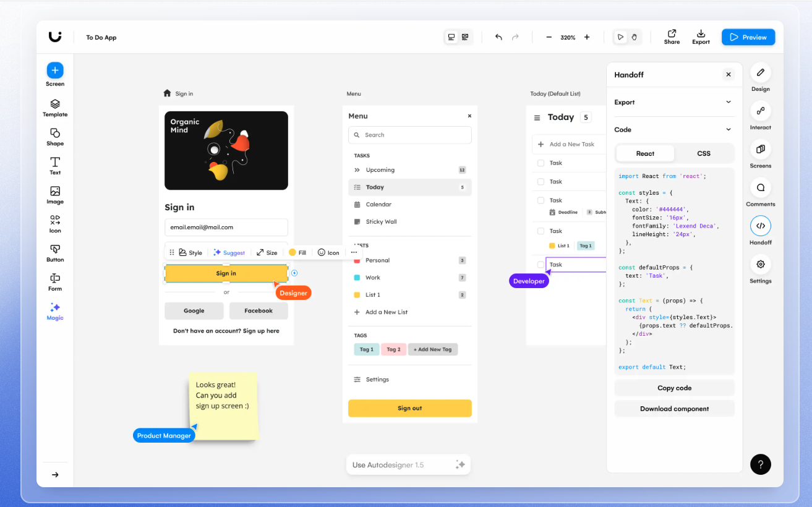Click the Google button on Sign in screen
The image size is (812, 507).
pyautogui.click(x=194, y=311)
